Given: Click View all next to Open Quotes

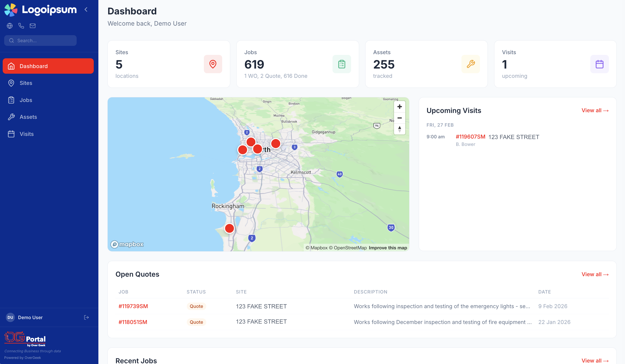Looking at the screenshot, I should click(x=595, y=274).
